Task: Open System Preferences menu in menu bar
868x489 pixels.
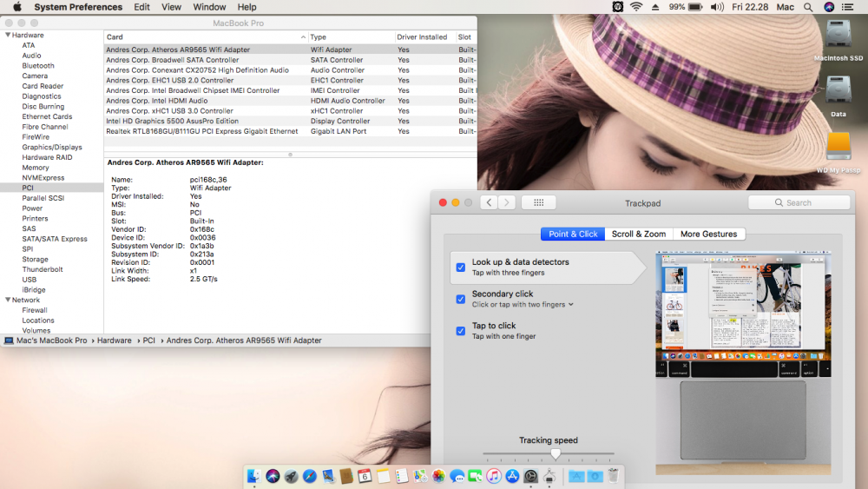Action: (78, 7)
